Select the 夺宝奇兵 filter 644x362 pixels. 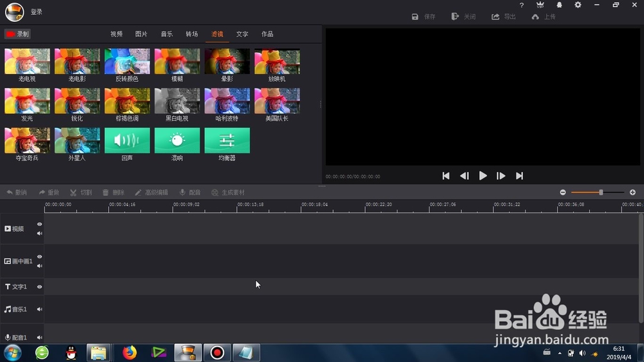pos(27,140)
